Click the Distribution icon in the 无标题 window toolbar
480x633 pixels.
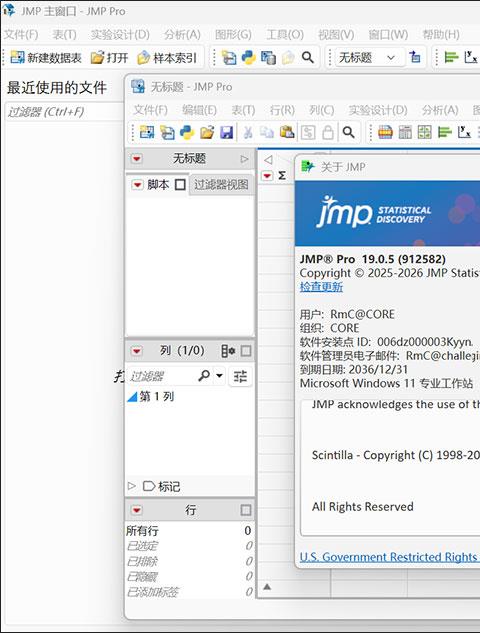pos(444,132)
